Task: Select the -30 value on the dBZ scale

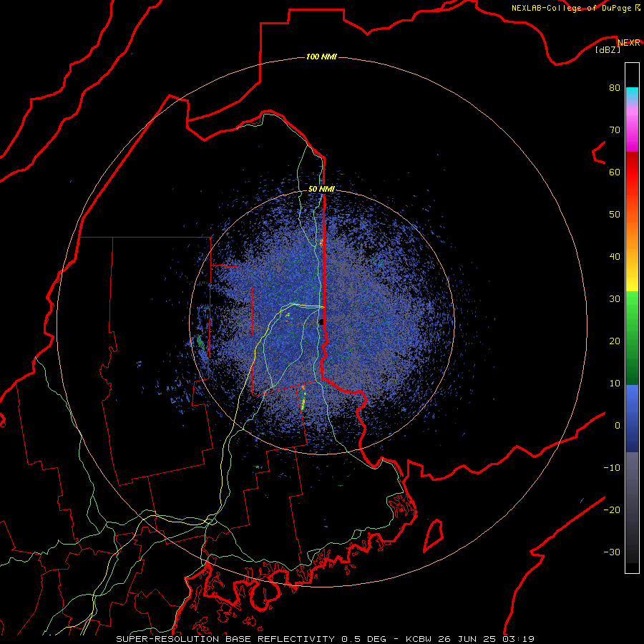Action: click(612, 552)
